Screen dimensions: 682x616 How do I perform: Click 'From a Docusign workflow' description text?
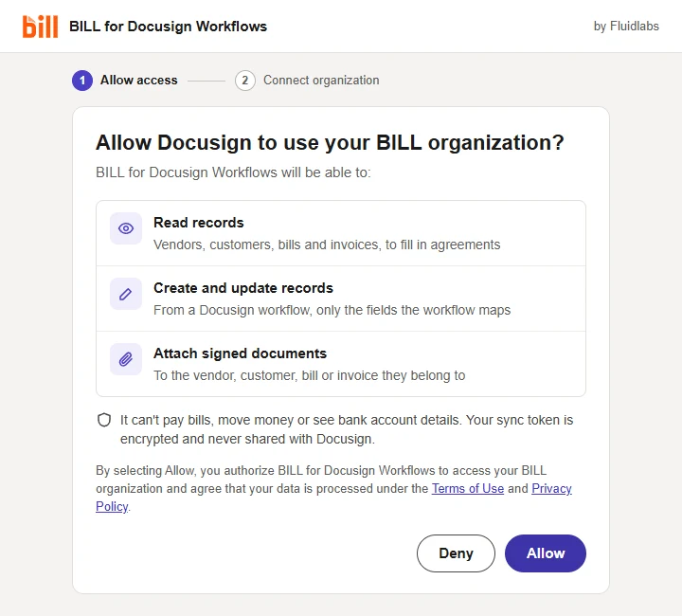(332, 310)
